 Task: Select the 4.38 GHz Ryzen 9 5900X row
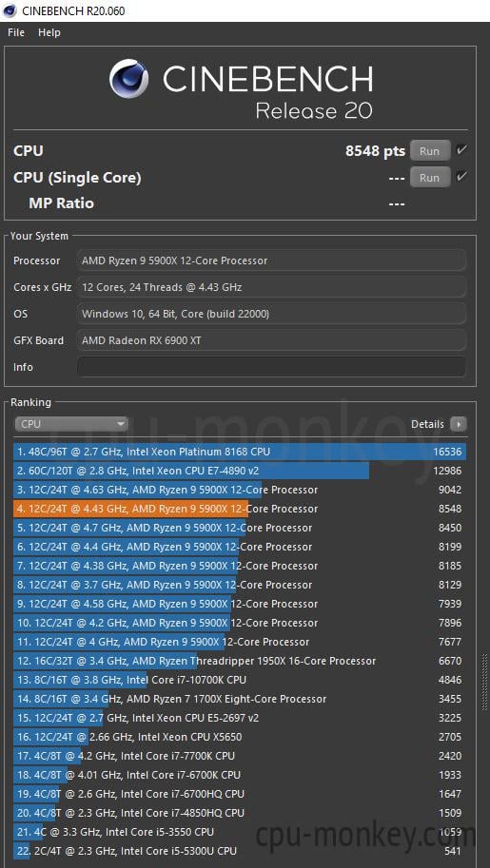tap(240, 566)
